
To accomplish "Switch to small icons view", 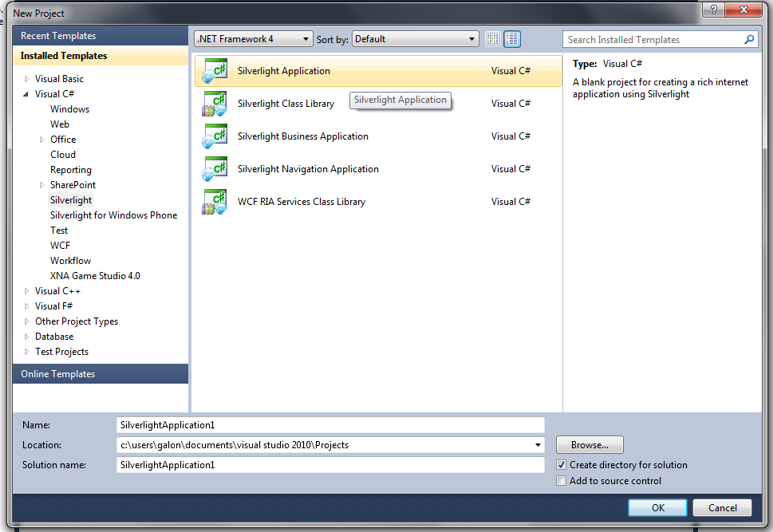I will click(492, 39).
